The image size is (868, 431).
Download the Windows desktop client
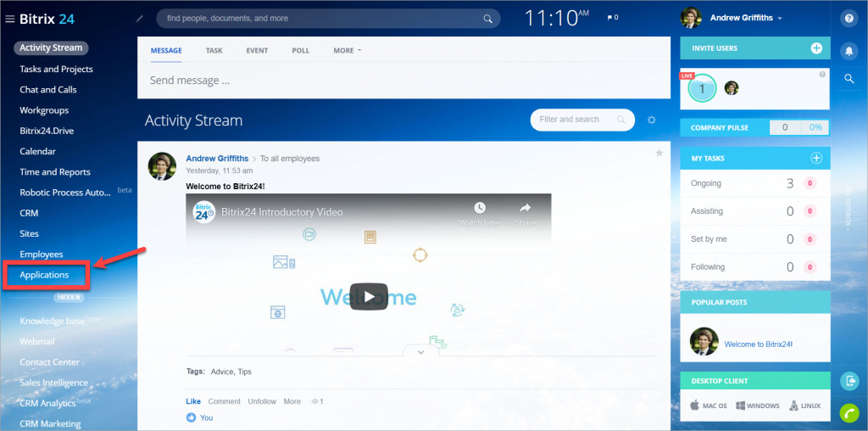[757, 406]
